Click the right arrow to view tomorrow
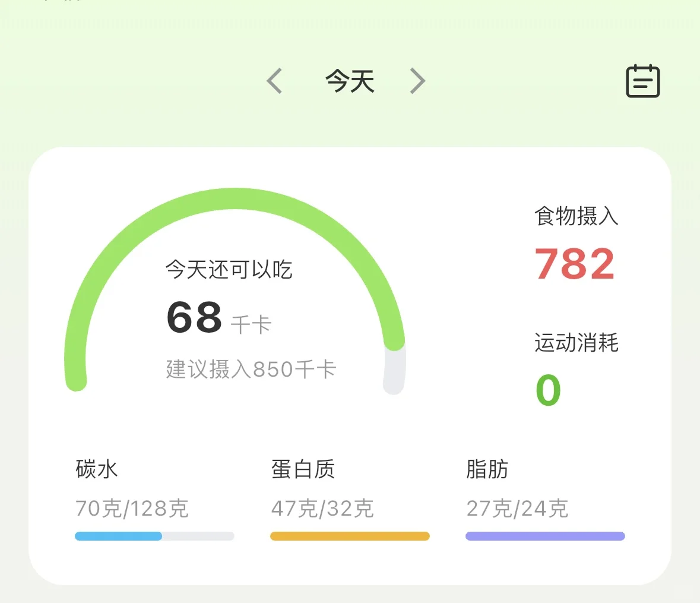Image resolution: width=700 pixels, height=603 pixels. point(417,80)
